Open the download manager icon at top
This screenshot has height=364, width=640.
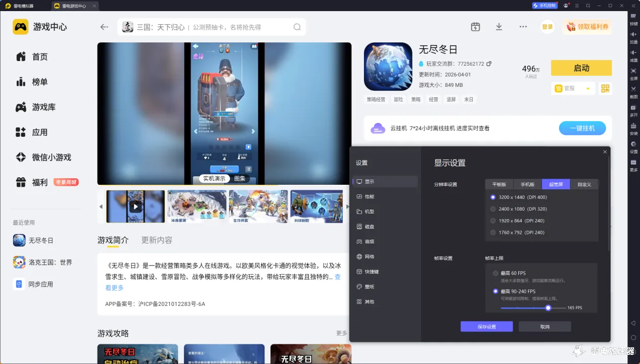click(499, 27)
